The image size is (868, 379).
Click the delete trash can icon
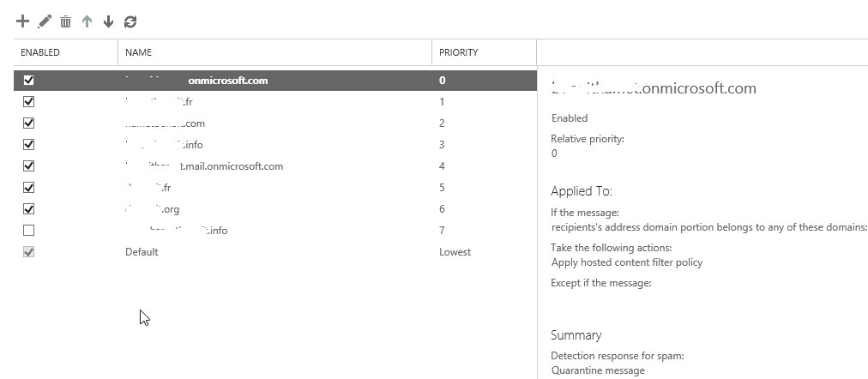65,21
